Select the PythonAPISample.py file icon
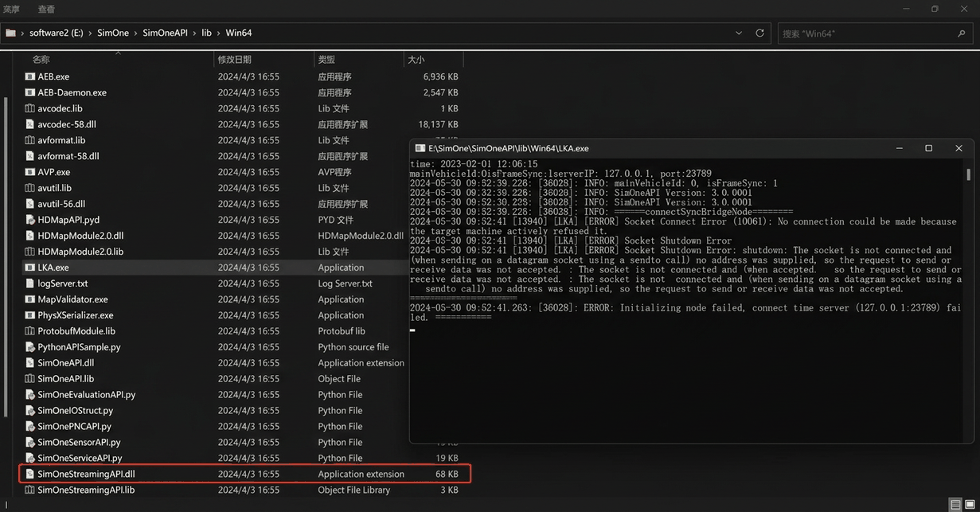980x512 pixels. (30, 347)
